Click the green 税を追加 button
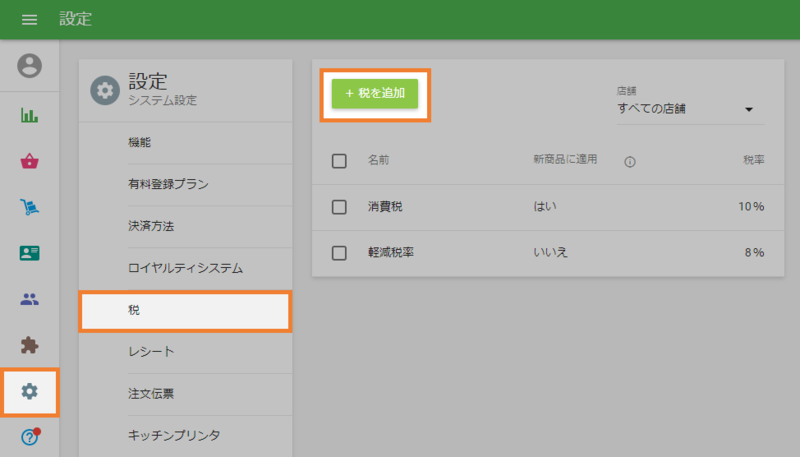The height and width of the screenshot is (457, 800). pos(375,93)
